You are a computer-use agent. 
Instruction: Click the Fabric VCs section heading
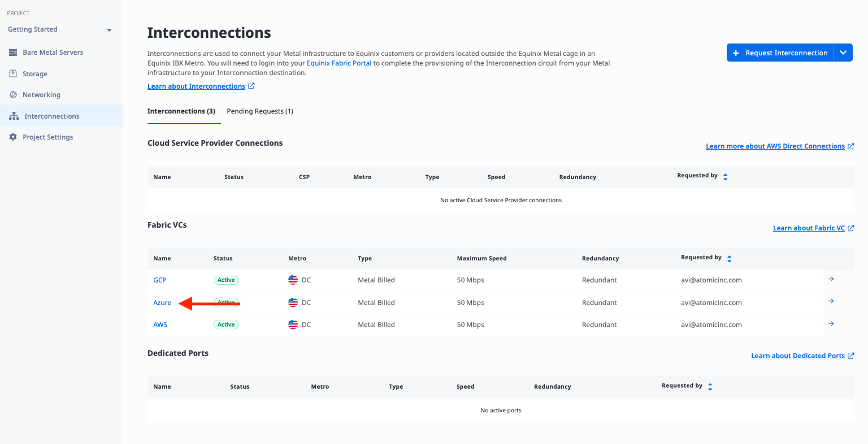(167, 225)
